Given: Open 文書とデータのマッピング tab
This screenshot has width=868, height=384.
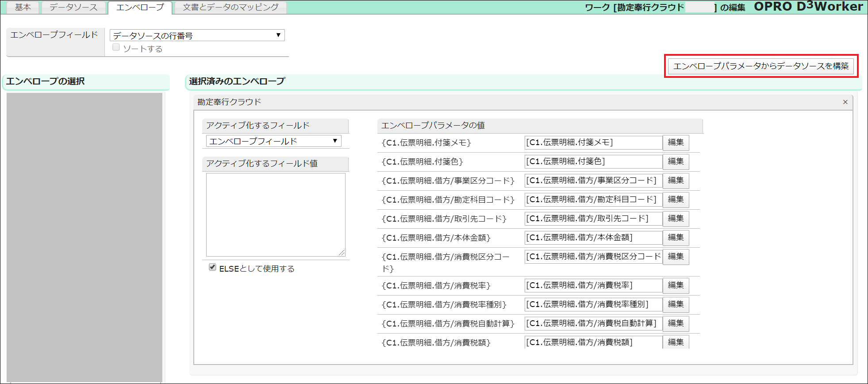Looking at the screenshot, I should pos(230,8).
